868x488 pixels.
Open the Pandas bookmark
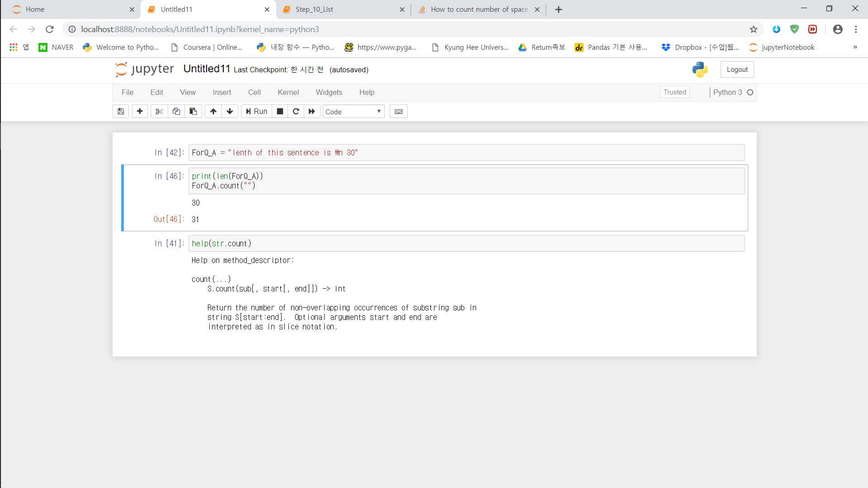(611, 47)
